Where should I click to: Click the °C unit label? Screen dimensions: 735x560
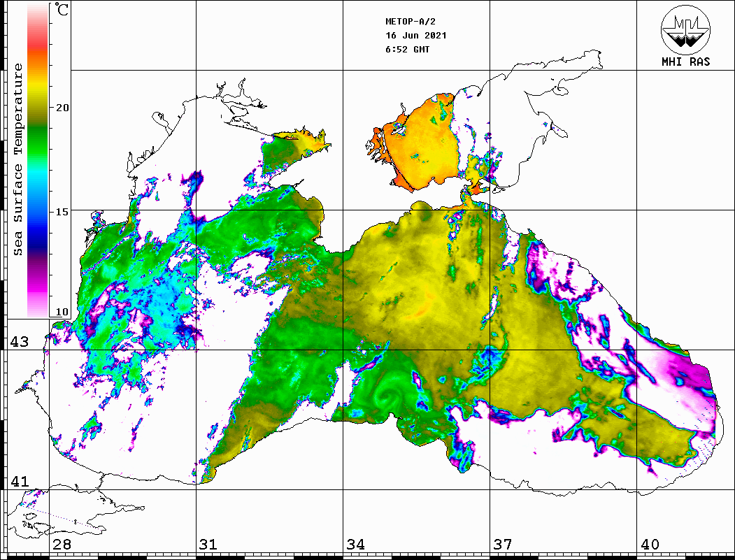coord(62,9)
